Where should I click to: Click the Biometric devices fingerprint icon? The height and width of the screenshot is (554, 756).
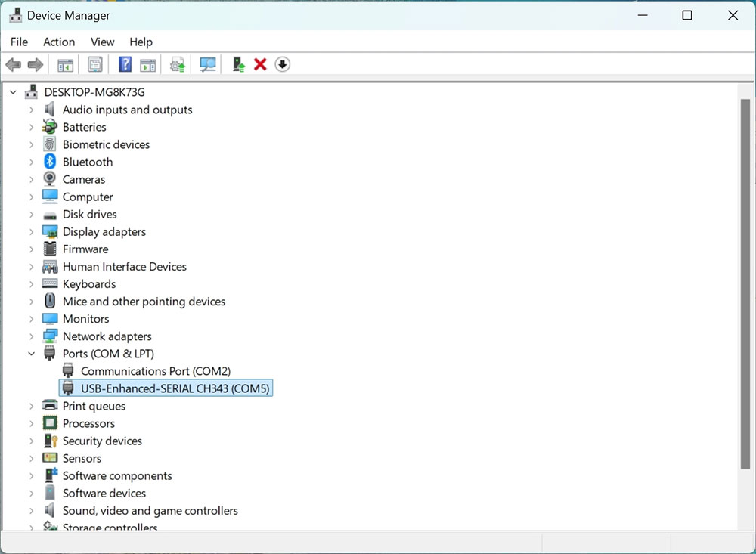tap(50, 144)
